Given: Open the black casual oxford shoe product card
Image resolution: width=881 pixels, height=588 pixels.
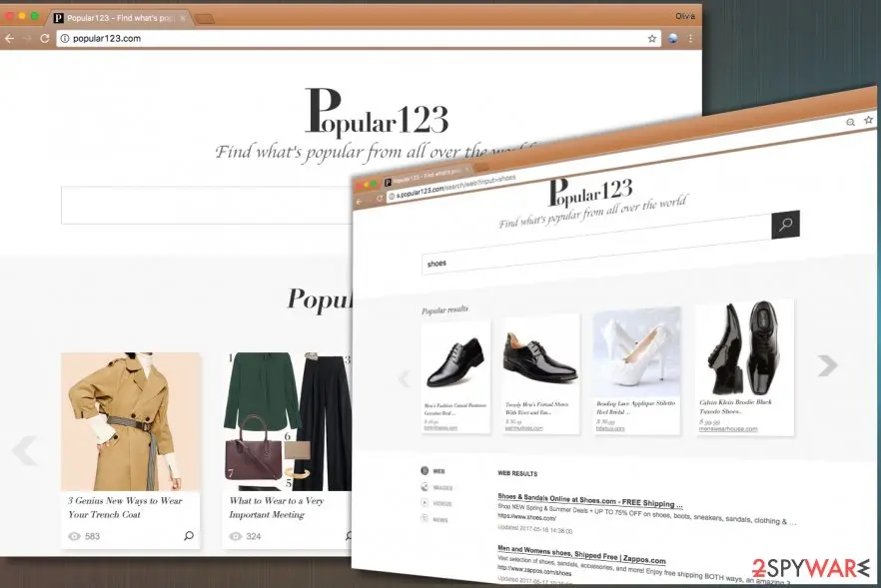Looking at the screenshot, I should (x=455, y=376).
